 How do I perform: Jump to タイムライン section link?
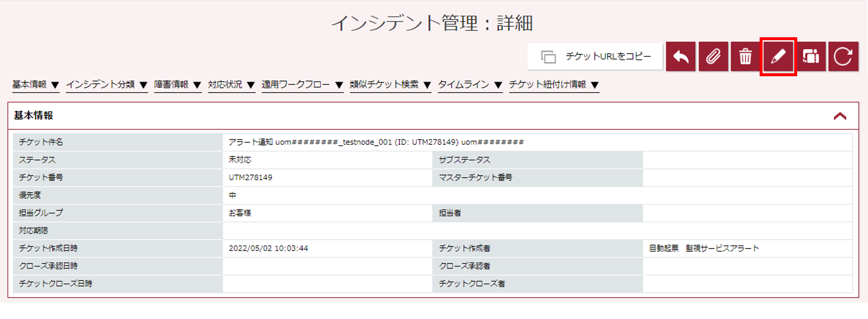(x=470, y=85)
